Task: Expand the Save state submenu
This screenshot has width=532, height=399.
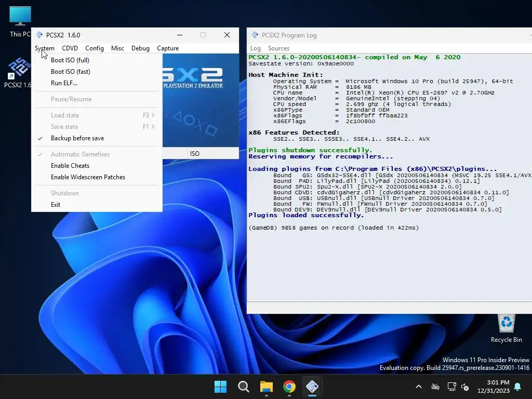Action: 97,127
